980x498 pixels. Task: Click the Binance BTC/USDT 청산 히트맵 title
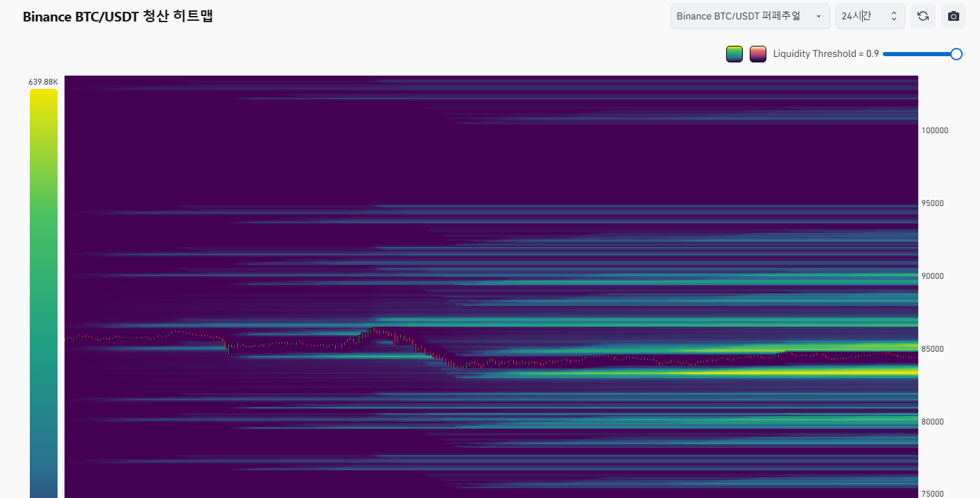[118, 17]
